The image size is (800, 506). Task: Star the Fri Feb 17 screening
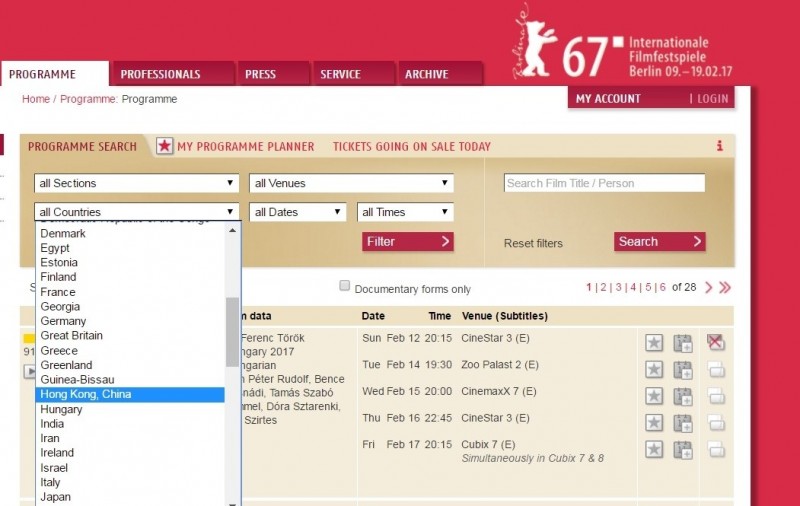point(654,449)
